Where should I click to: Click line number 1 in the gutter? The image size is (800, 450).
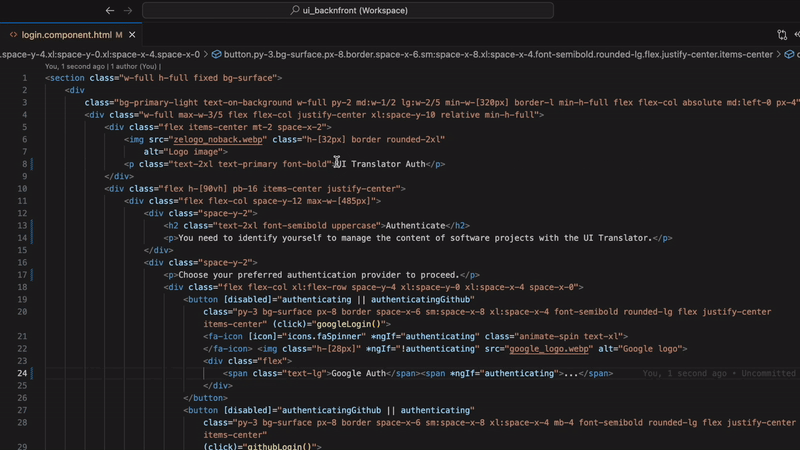pyautogui.click(x=24, y=78)
